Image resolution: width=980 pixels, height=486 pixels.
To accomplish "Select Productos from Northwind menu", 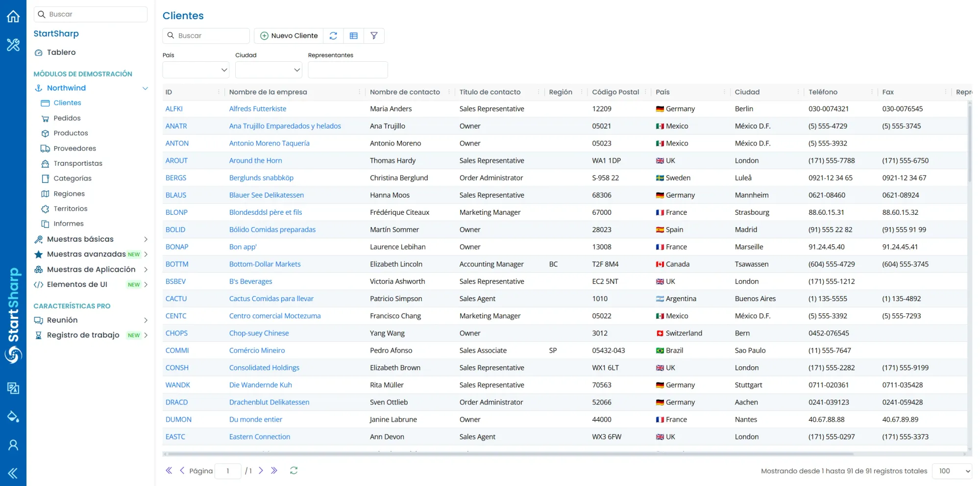I will pos(70,133).
